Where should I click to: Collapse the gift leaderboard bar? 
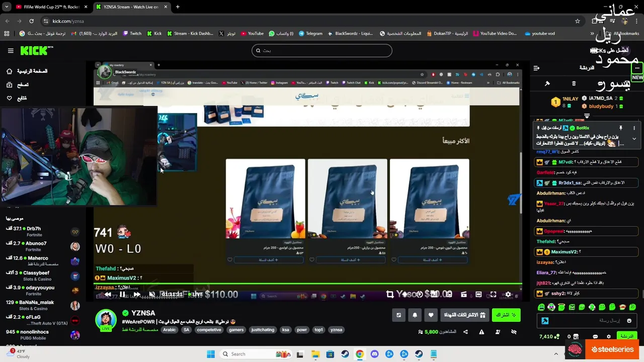point(587,116)
